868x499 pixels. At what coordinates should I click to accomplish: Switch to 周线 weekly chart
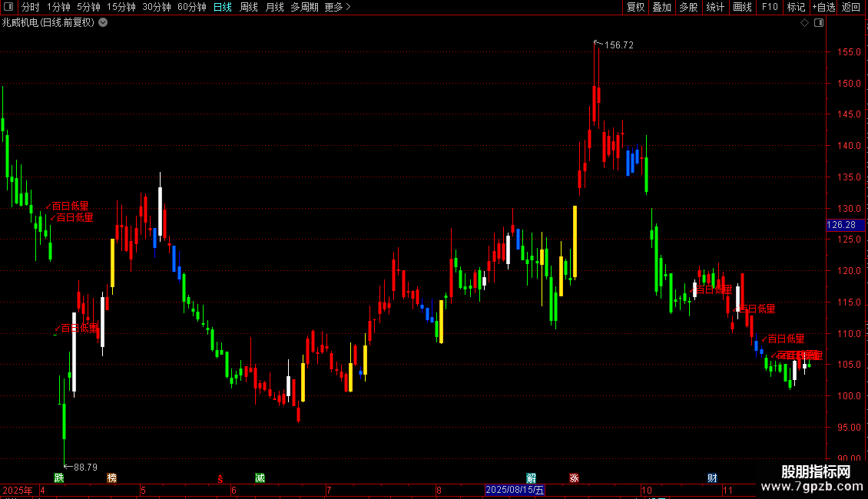point(249,7)
